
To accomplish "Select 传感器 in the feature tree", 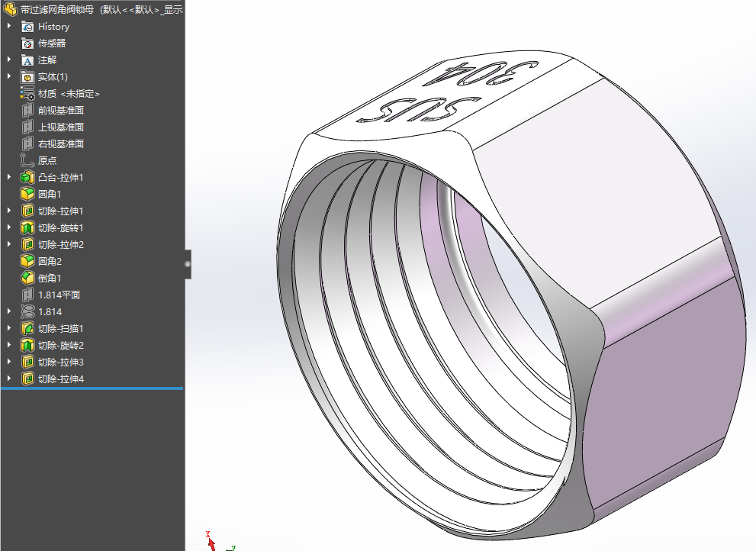I will pyautogui.click(x=52, y=43).
